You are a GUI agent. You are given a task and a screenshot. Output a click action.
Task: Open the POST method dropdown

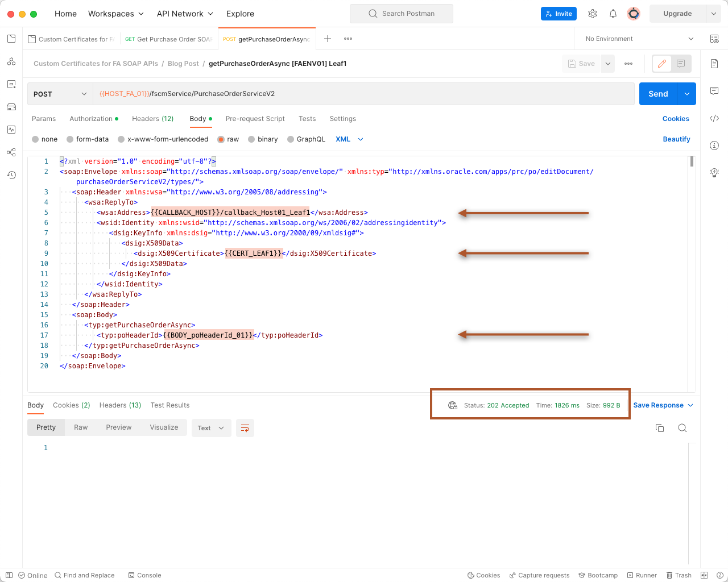click(60, 93)
